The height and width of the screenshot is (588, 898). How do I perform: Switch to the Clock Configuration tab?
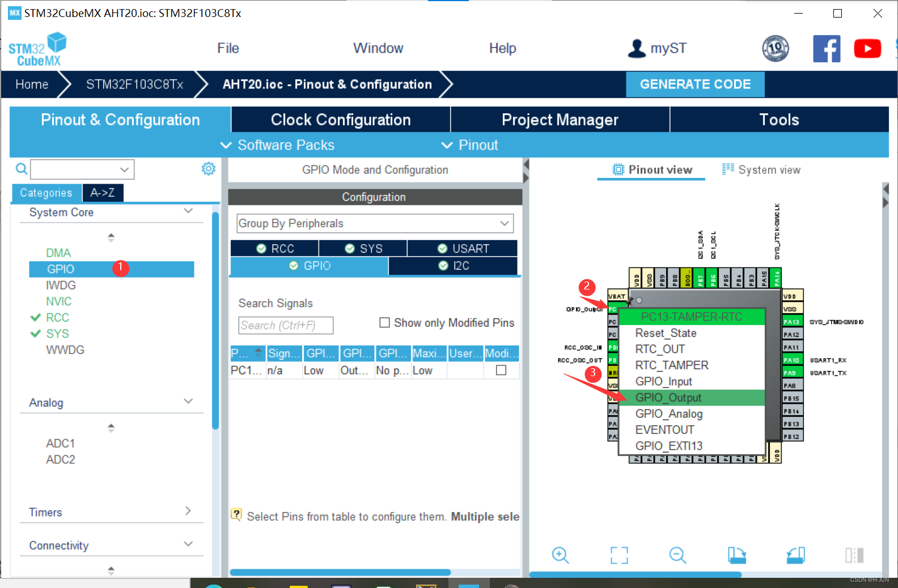341,120
